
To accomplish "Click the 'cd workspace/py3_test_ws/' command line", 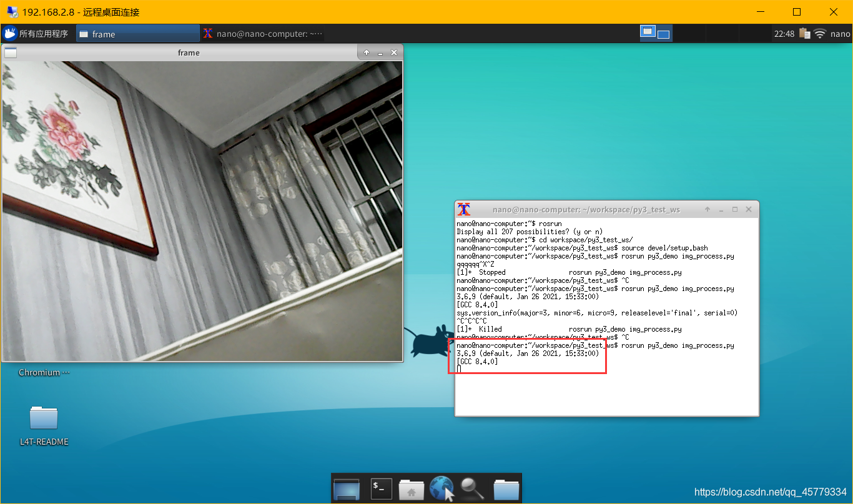I will point(545,240).
